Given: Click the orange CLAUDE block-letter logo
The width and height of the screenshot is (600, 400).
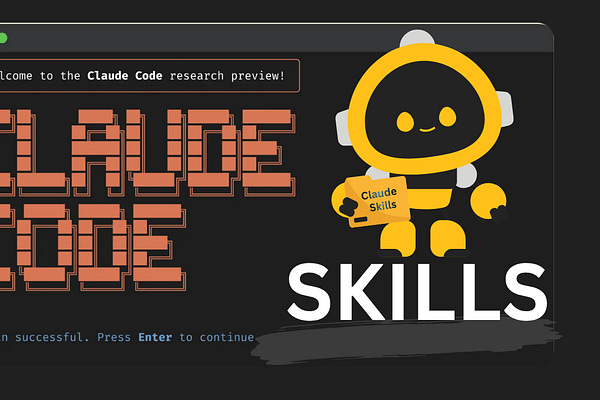Looking at the screenshot, I should [x=147, y=152].
